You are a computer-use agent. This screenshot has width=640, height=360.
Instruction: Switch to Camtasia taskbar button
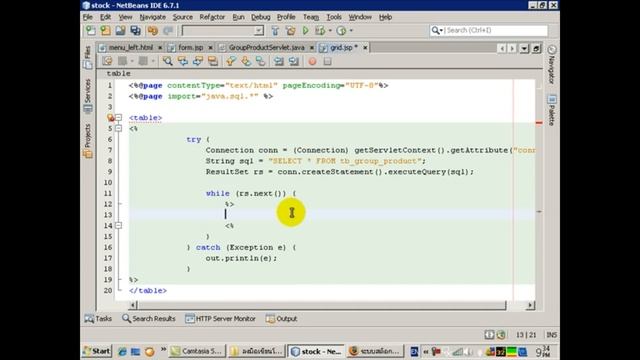[x=197, y=351]
